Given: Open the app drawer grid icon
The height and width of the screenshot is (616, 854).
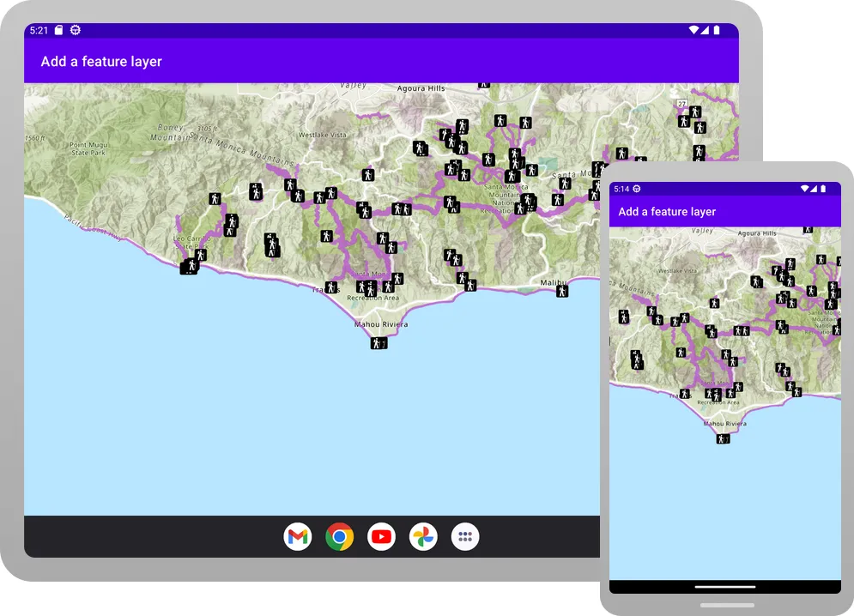Looking at the screenshot, I should click(465, 537).
